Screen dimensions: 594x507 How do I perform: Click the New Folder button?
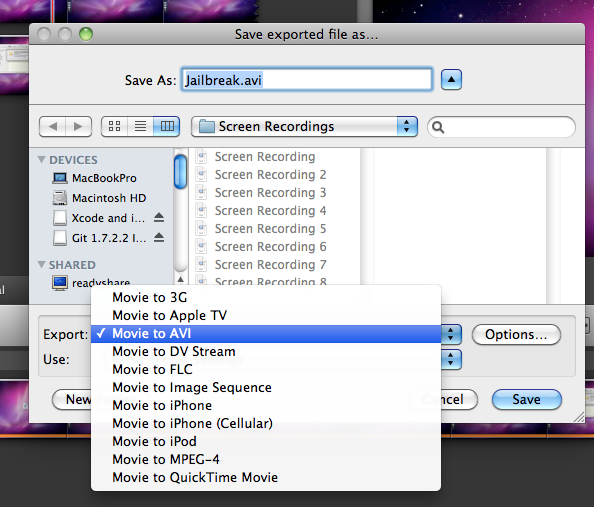pos(72,399)
